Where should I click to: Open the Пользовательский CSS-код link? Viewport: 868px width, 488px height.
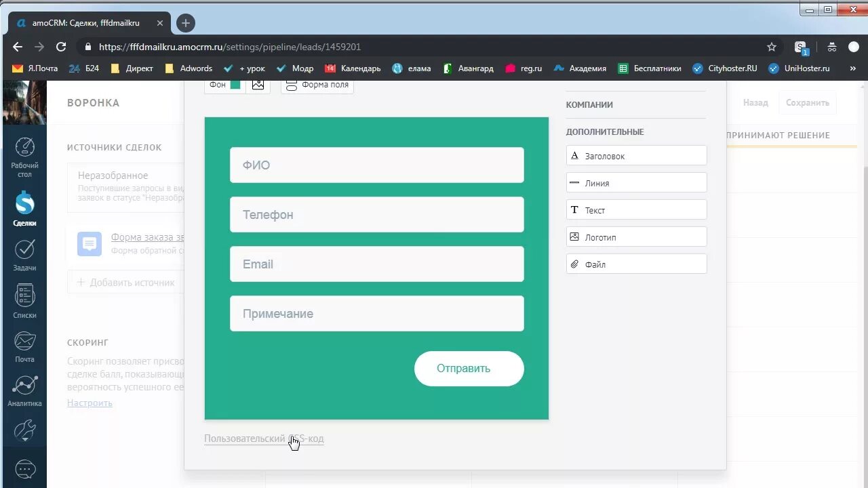pyautogui.click(x=264, y=439)
